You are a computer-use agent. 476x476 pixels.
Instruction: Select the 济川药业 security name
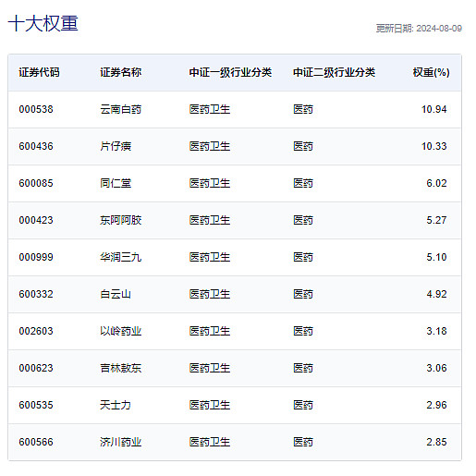click(120, 442)
